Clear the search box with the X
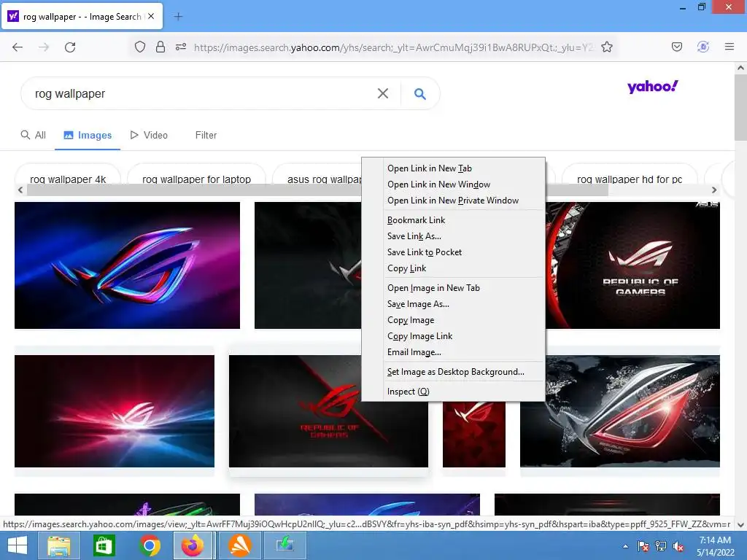The height and width of the screenshot is (560, 747). (x=382, y=93)
